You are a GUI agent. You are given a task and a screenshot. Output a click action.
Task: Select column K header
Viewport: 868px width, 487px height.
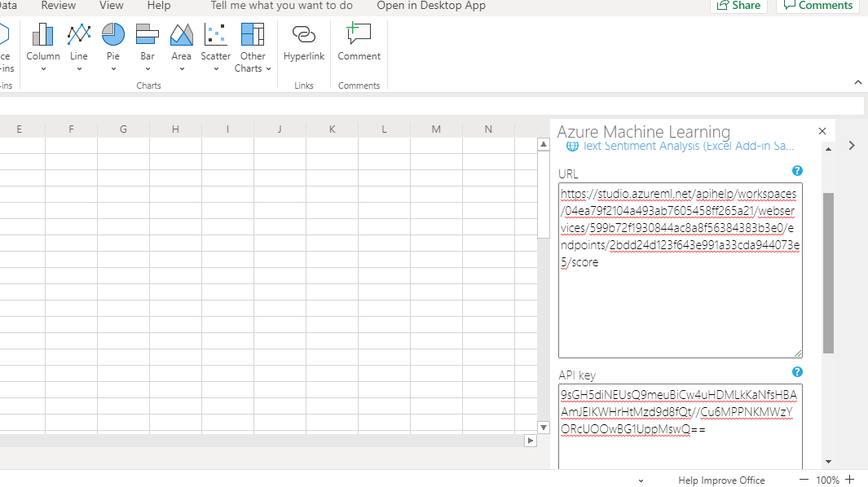[x=333, y=129]
